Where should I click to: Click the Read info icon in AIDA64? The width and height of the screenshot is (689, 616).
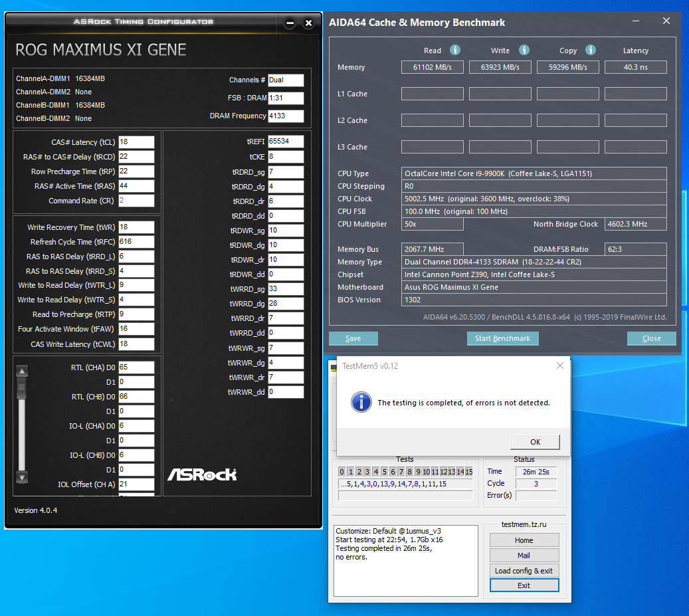[454, 50]
